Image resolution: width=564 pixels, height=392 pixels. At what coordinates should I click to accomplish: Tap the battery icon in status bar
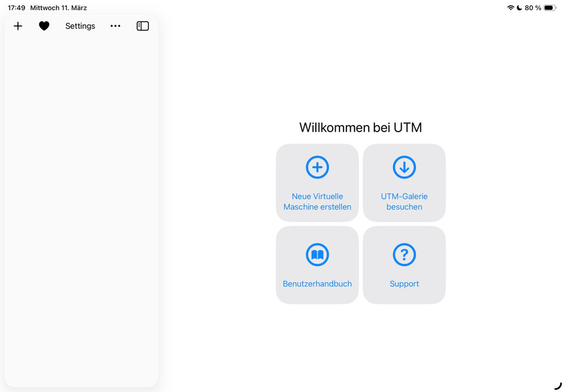point(550,8)
